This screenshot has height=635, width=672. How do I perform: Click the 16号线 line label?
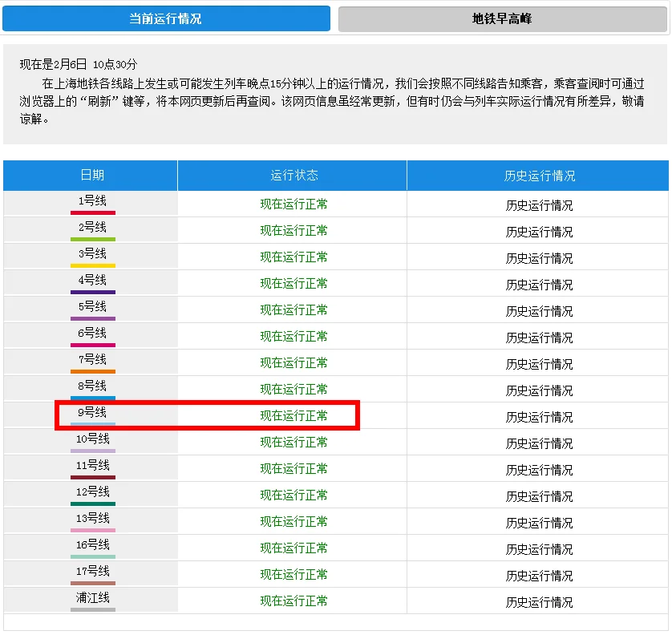tap(91, 545)
